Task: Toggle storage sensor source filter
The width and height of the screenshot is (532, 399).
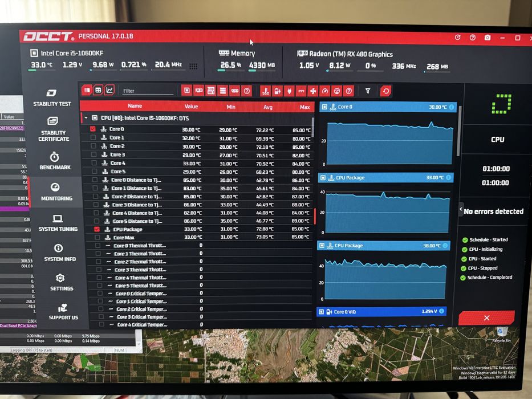Action: (x=223, y=91)
